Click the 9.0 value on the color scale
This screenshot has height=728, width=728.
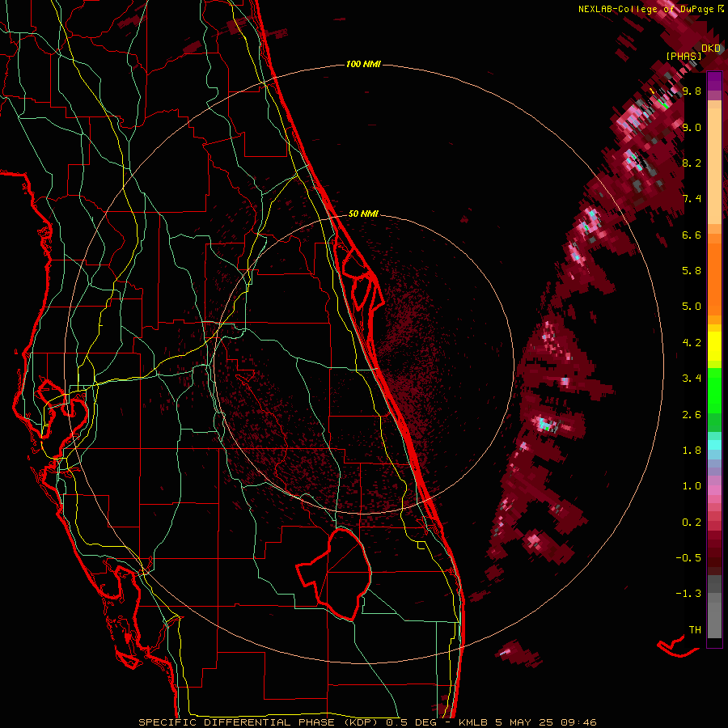tap(692, 127)
